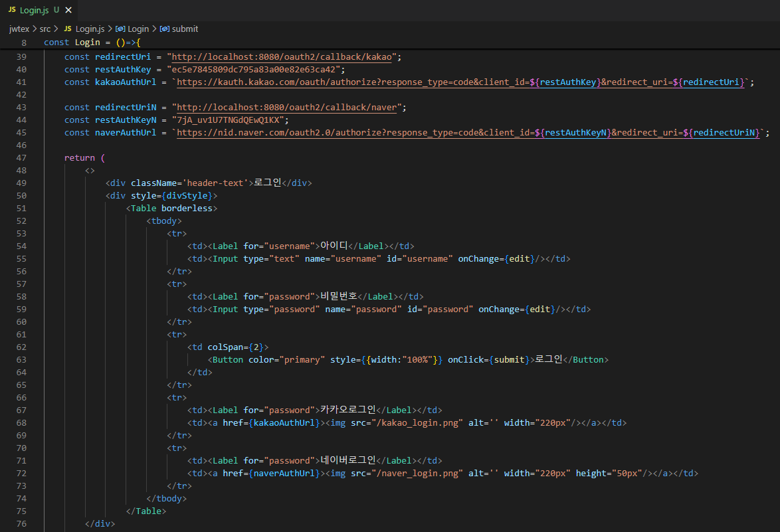Click the symbol icon before Login breadcrumb
This screenshot has width=780, height=532.
coord(120,29)
